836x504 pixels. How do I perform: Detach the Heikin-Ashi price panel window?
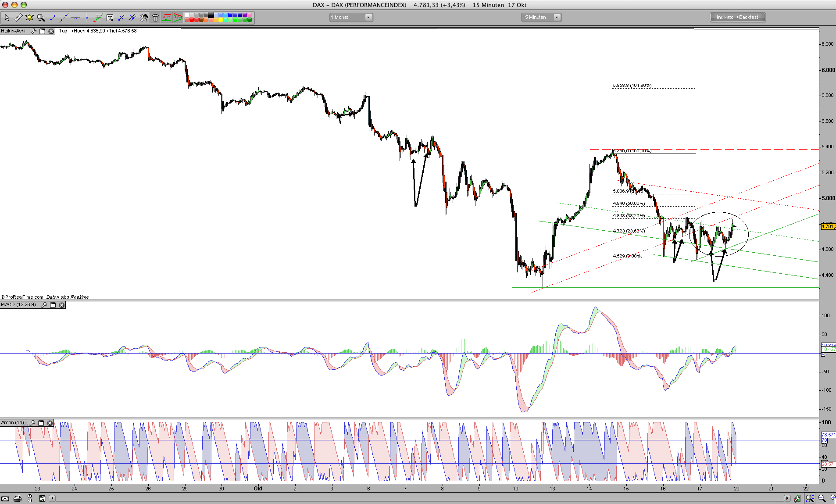(x=43, y=31)
